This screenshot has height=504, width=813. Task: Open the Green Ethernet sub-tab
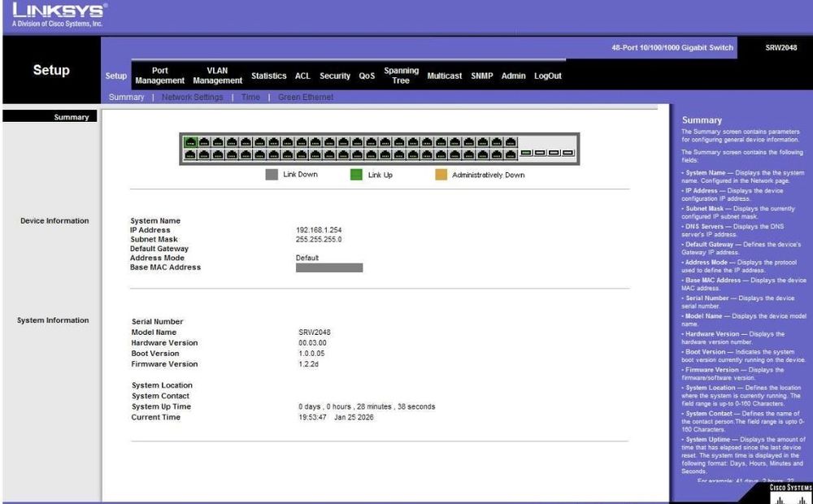[306, 97]
